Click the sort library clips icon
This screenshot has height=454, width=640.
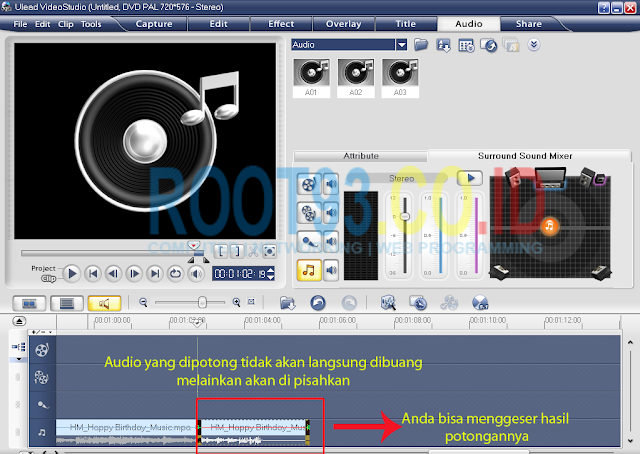click(443, 45)
